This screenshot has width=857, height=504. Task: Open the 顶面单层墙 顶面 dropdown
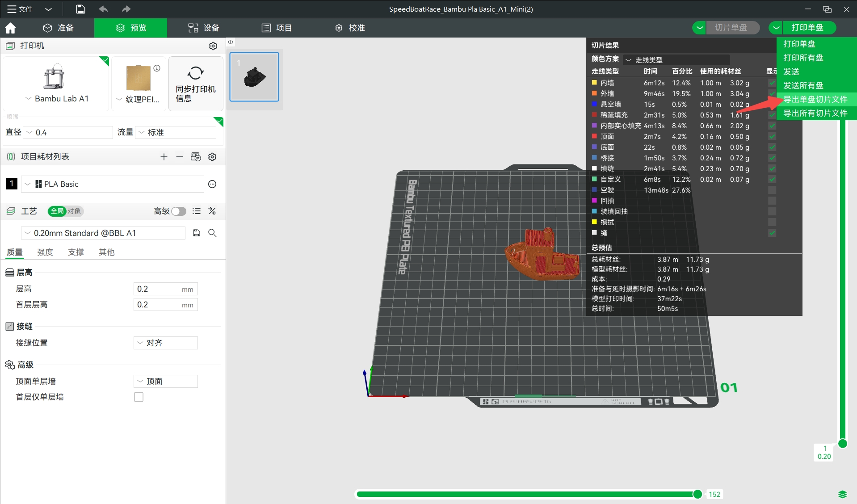click(166, 381)
